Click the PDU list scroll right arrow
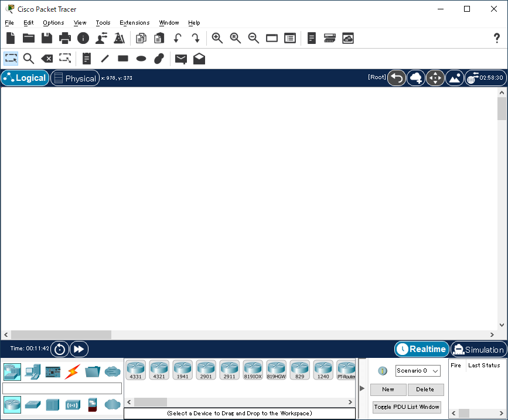 [x=502, y=413]
